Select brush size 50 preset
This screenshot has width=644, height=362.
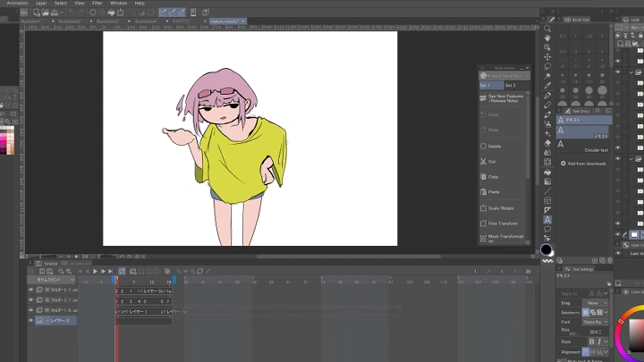pos(602,90)
